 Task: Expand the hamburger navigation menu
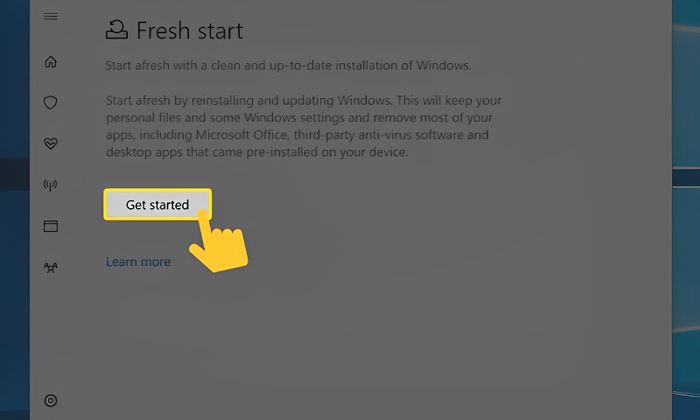point(51,17)
